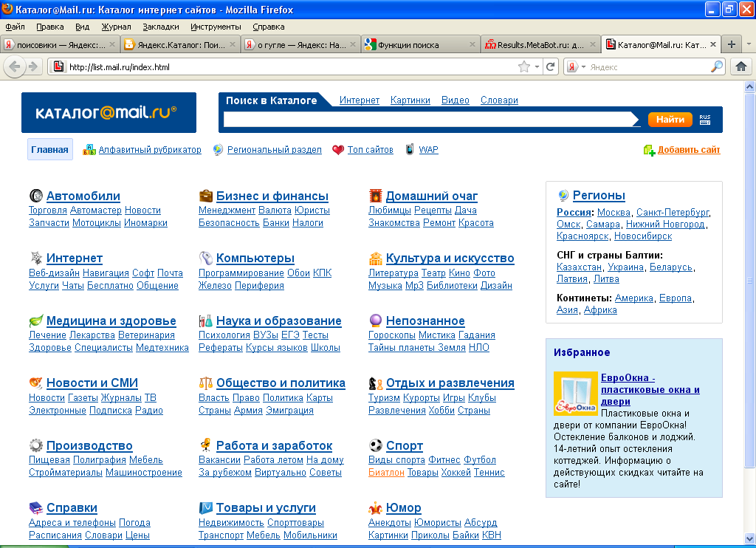Click the Товары и услуги icon

[206, 508]
